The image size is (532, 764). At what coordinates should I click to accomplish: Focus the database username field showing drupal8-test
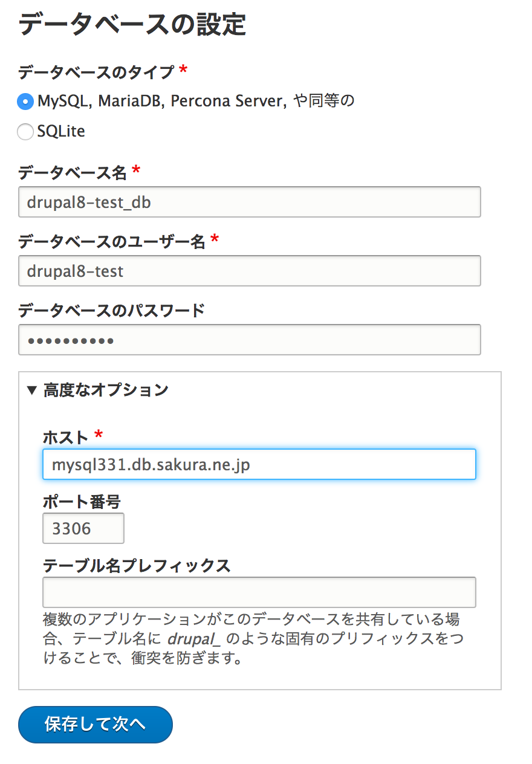249,271
